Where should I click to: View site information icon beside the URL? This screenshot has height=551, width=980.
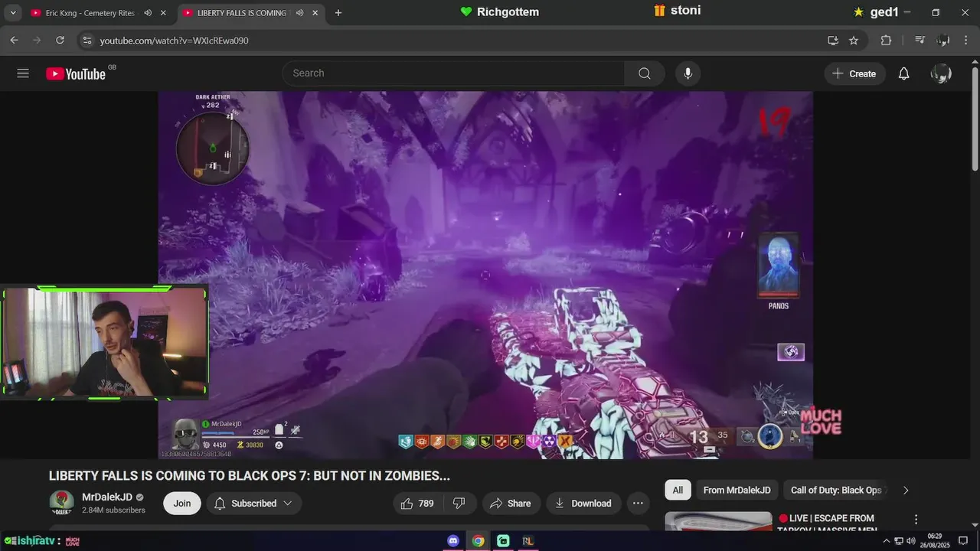tap(87, 41)
